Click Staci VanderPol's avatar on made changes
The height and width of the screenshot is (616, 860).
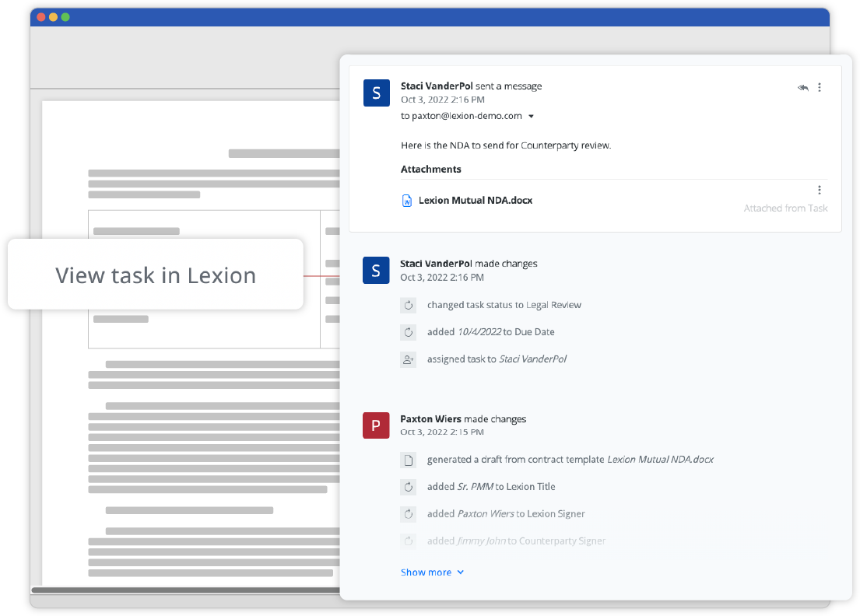coord(376,270)
